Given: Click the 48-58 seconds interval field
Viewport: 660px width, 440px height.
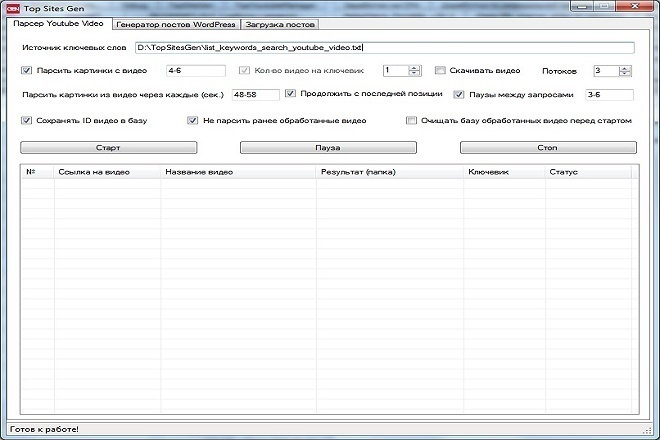Looking at the screenshot, I should (255, 95).
